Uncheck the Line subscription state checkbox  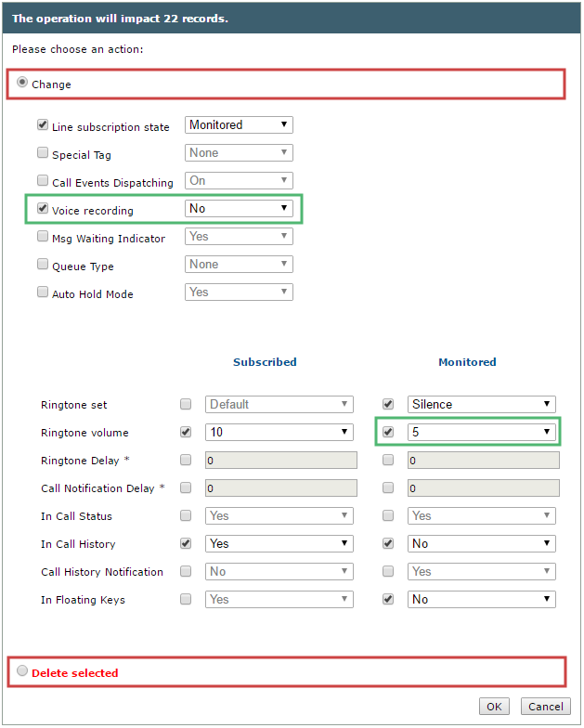pyautogui.click(x=43, y=124)
